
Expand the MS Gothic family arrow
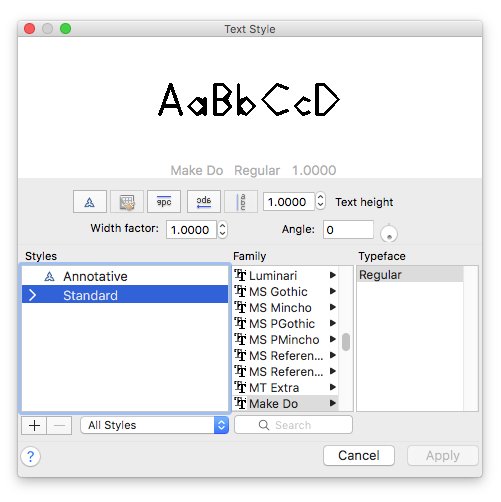[332, 291]
